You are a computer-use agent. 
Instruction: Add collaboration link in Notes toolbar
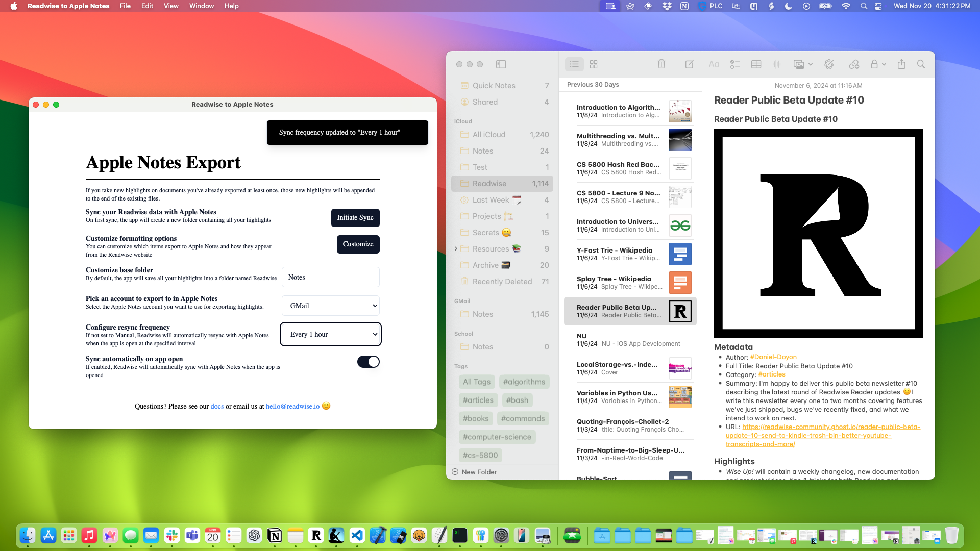point(854,64)
